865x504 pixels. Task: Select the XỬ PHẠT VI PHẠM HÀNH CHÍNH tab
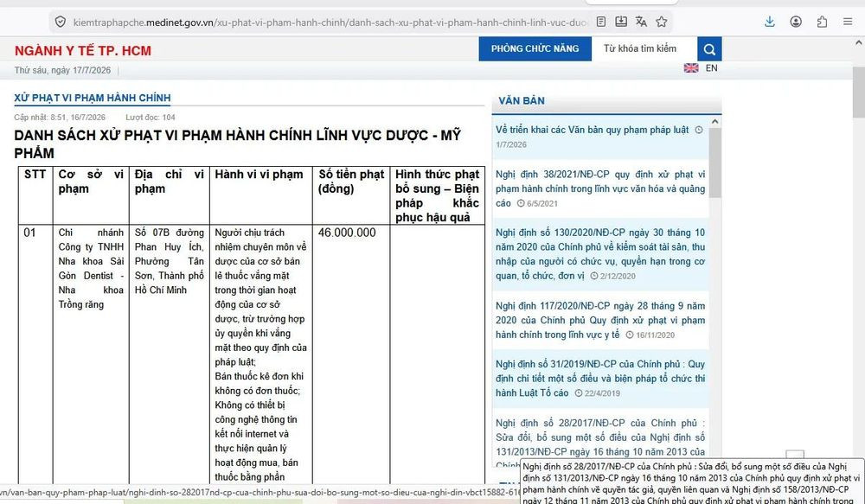tap(93, 98)
